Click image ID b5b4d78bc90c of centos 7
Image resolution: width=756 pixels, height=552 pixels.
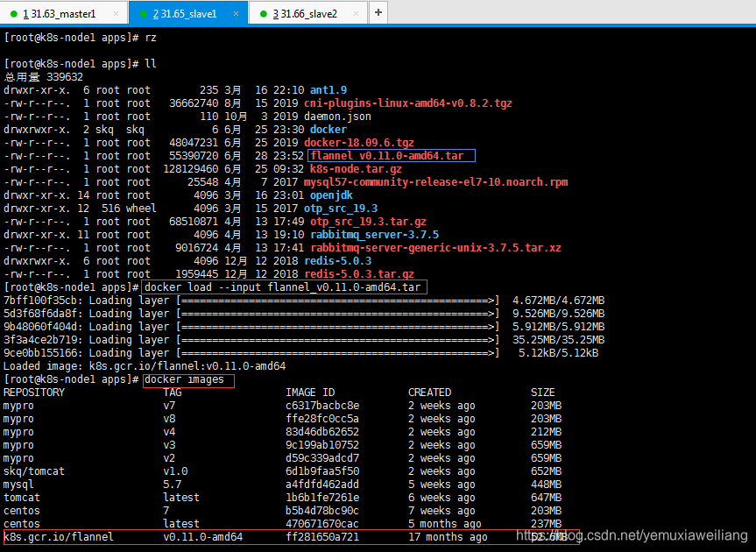click(322, 511)
